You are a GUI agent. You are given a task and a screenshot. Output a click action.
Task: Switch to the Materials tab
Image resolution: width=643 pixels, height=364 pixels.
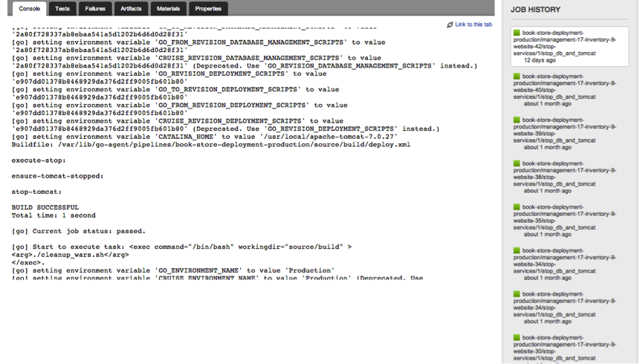[x=168, y=9]
